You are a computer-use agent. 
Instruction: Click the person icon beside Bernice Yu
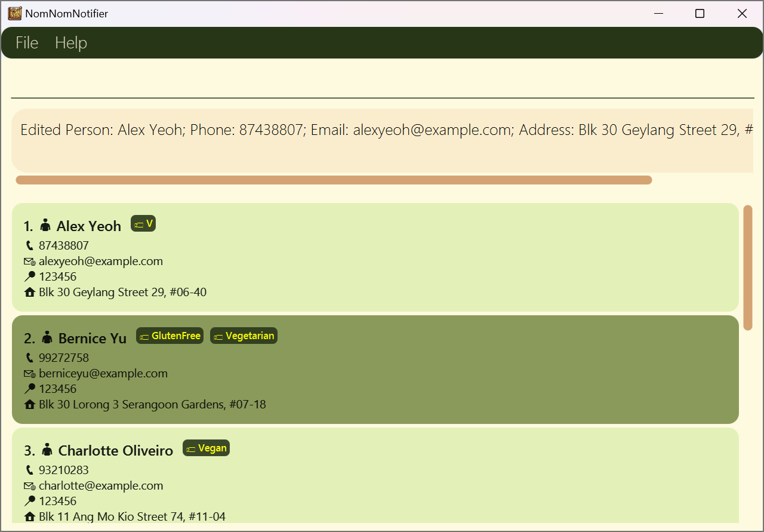[47, 337]
